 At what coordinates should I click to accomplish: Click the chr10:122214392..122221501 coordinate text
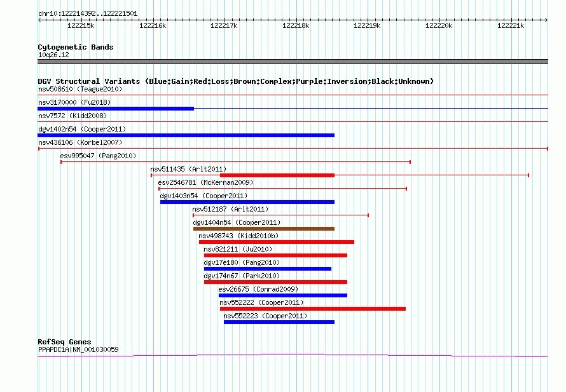coord(88,14)
